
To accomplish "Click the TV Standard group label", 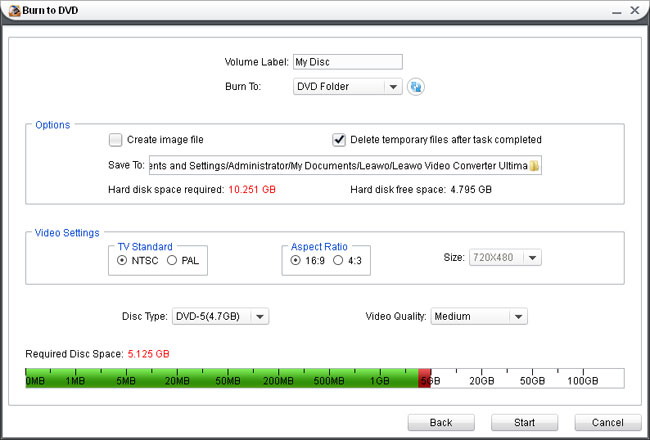I will coord(145,247).
